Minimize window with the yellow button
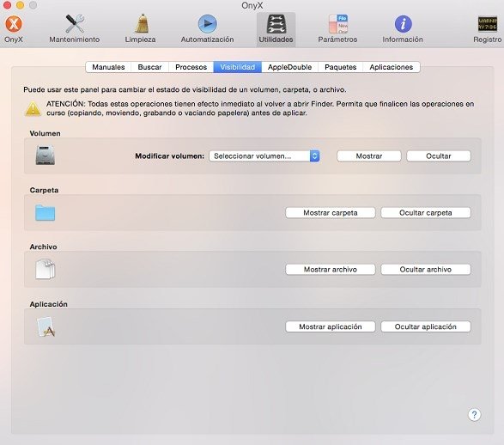Viewport: 504px width, 445px height. tap(20, 5)
